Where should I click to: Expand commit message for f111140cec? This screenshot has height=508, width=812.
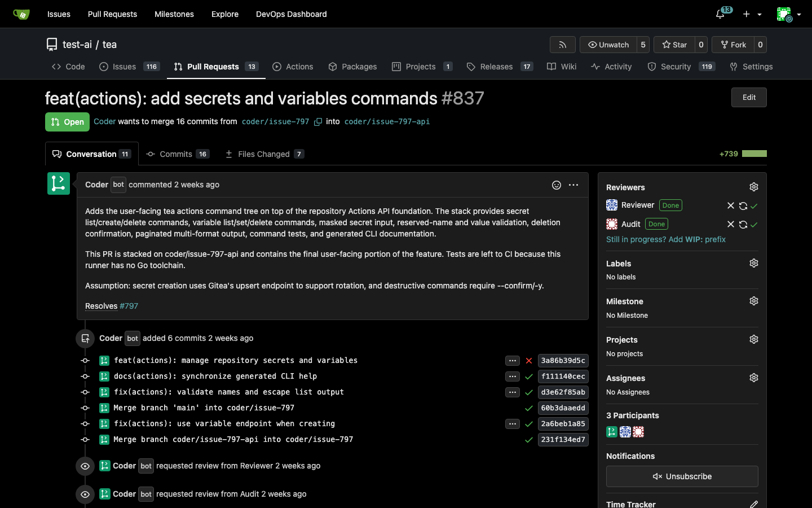click(513, 376)
